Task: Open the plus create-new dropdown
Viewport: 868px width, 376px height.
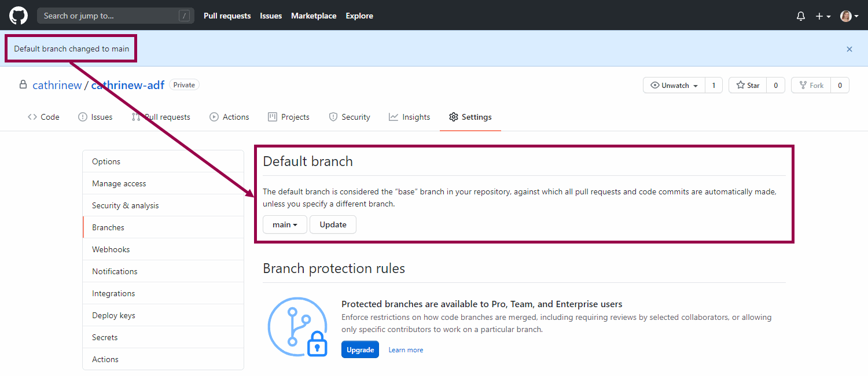Action: coord(823,16)
